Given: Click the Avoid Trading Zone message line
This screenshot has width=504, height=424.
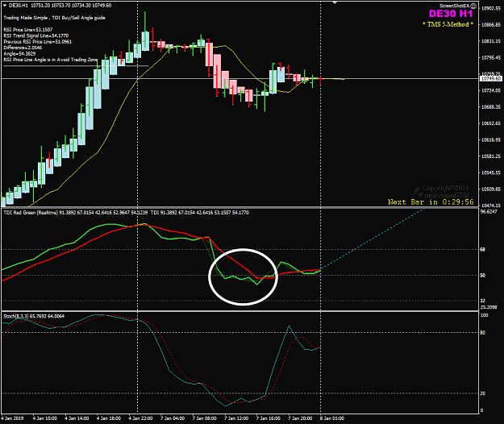Looking at the screenshot, I should tap(51, 60).
